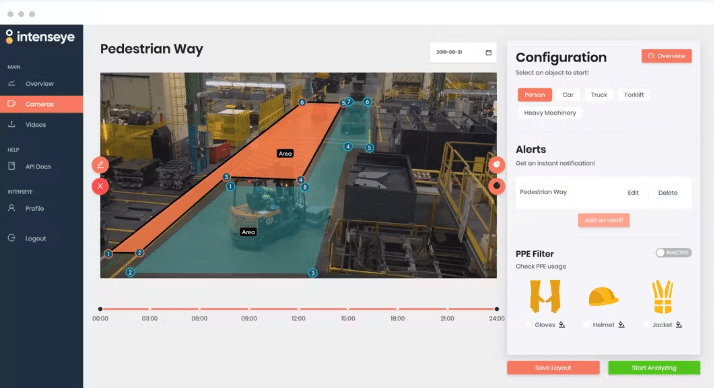Screen dimensions: 714x388
Task: Click the Cameras icon in sidebar
Action: tap(12, 104)
